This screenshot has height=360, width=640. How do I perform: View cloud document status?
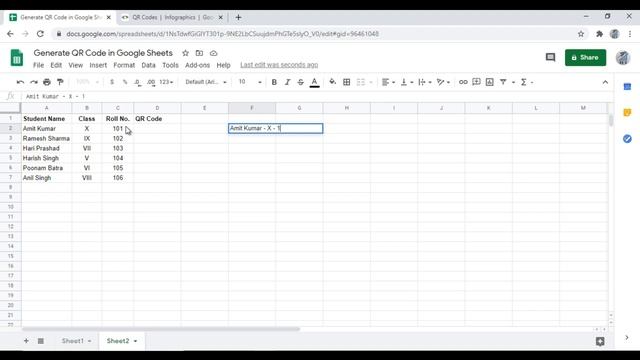213,53
